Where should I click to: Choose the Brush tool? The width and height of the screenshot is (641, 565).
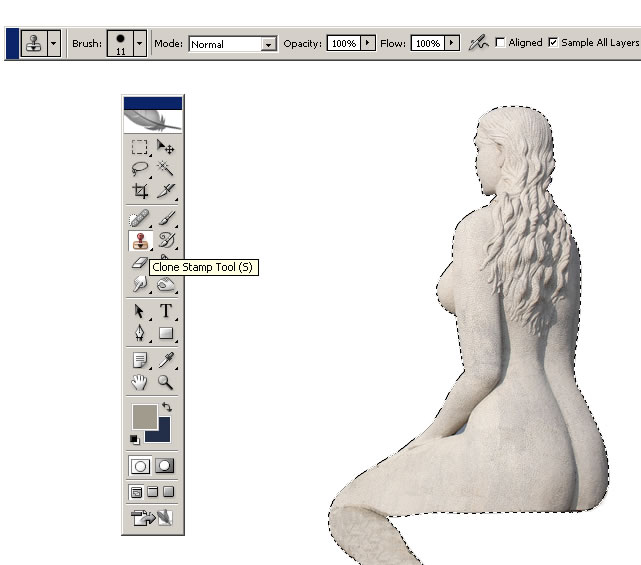(x=166, y=218)
